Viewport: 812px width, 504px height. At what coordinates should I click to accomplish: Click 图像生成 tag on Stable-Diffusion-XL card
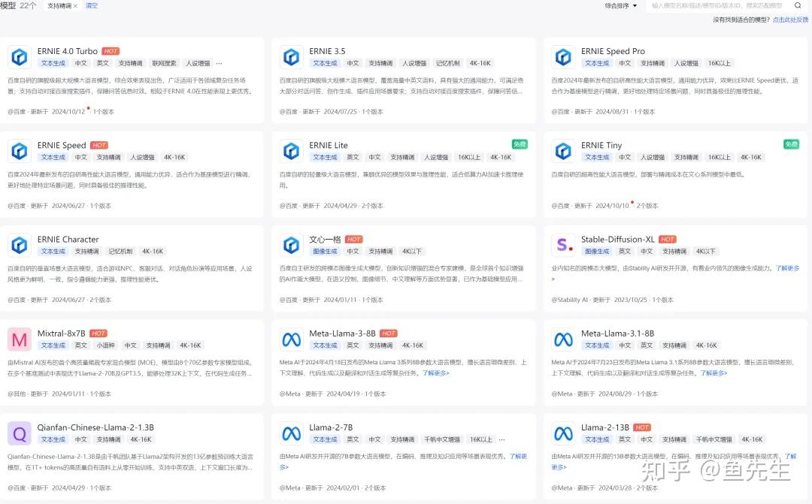click(x=597, y=252)
